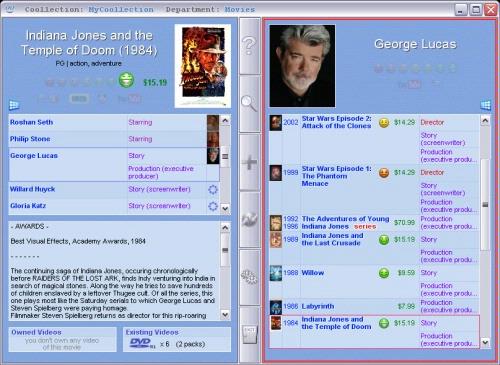Click The Phantom Menace poster thumbnail
Screen dimensions: 500x365
coord(276,173)
